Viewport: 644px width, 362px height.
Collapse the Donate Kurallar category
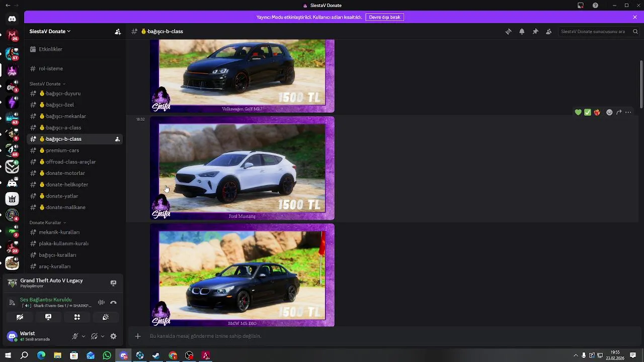pos(48,222)
